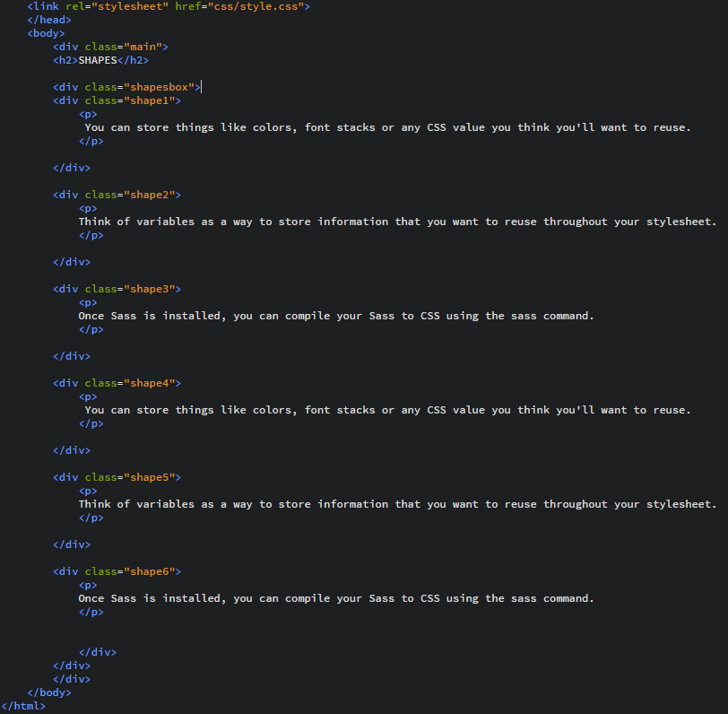The width and height of the screenshot is (728, 714).
Task: Click the div class="shape5" tag
Action: (x=117, y=477)
